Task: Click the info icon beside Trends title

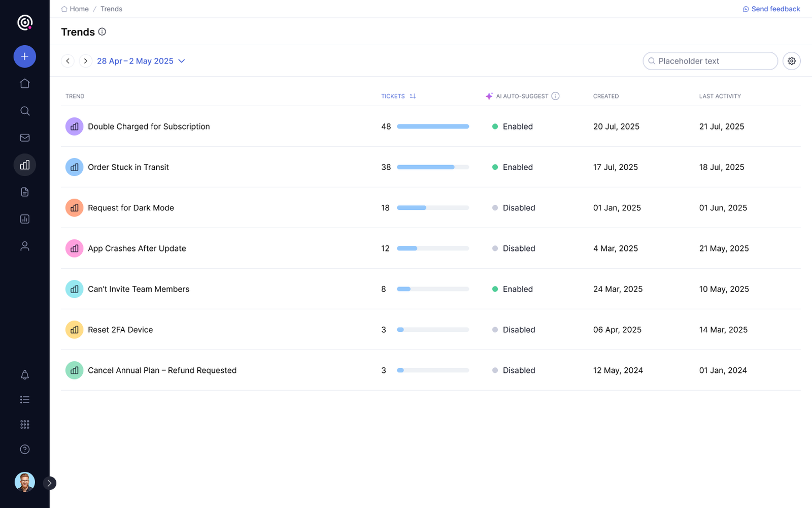Action: [x=102, y=31]
